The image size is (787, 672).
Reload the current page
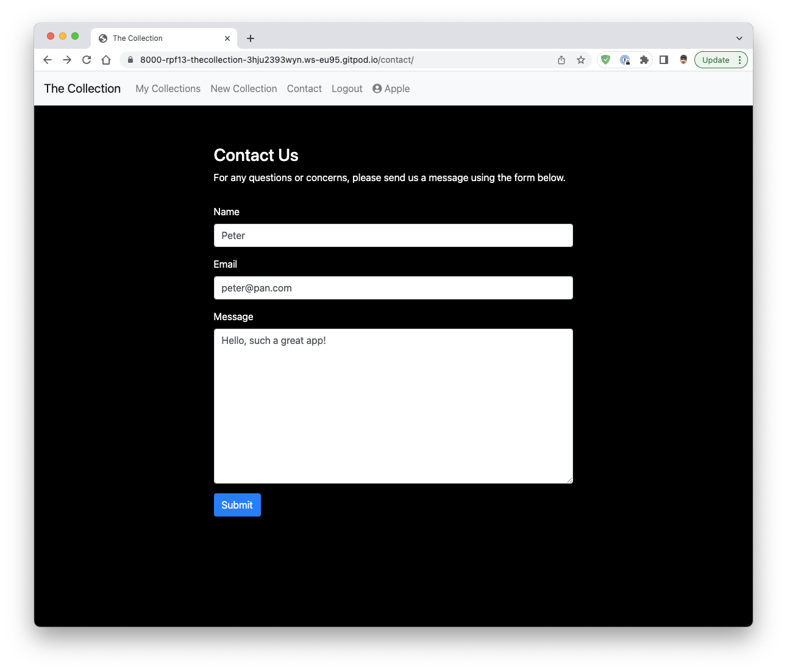coord(87,60)
